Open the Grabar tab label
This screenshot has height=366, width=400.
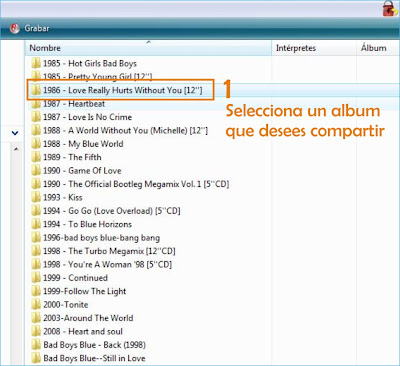[x=37, y=28]
